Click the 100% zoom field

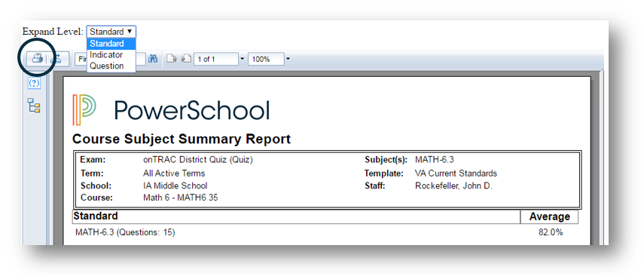266,59
